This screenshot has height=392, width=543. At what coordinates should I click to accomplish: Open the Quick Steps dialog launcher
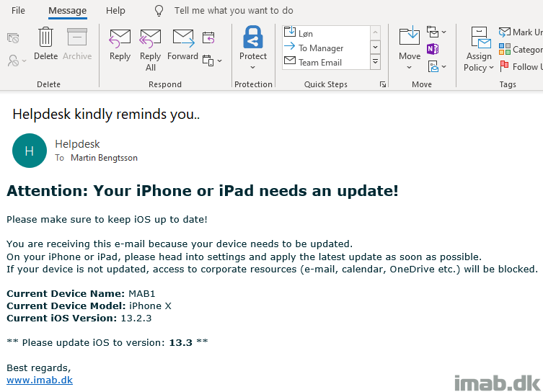click(383, 84)
